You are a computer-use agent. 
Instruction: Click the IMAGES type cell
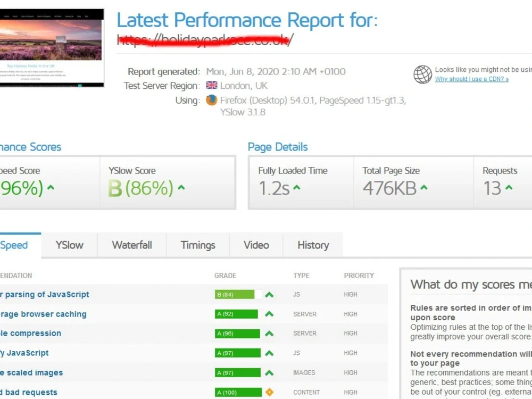[x=304, y=372]
